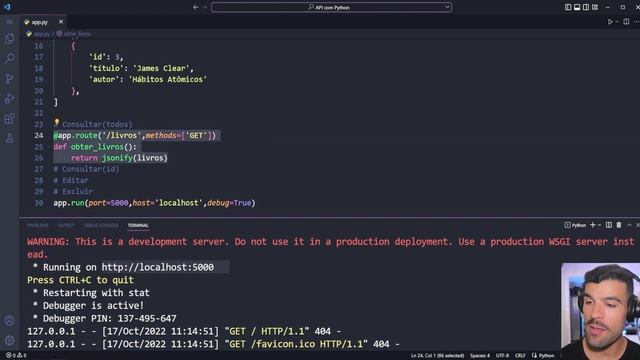Toggle the primary side bar
This screenshot has width=640, height=360.
tap(568, 7)
